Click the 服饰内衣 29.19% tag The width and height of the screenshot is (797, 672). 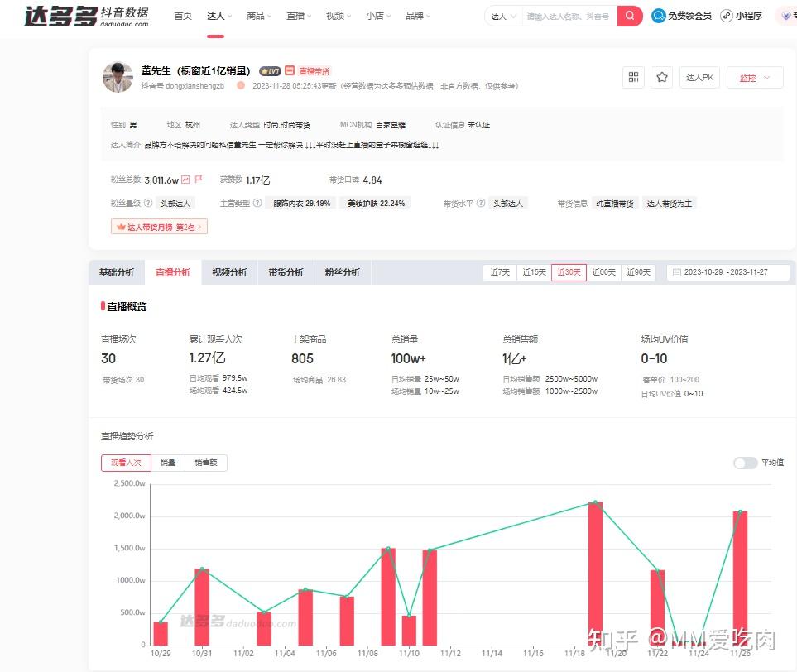coord(301,204)
